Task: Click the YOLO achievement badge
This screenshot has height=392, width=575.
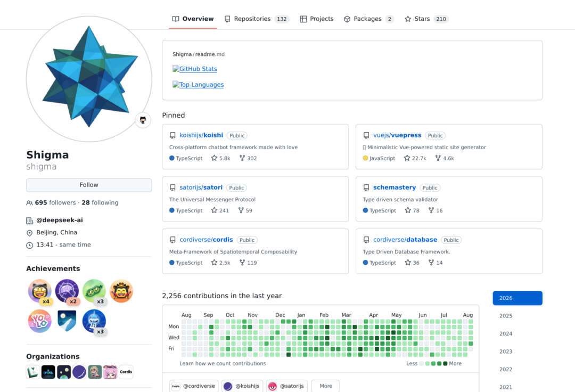Action: tap(39, 321)
